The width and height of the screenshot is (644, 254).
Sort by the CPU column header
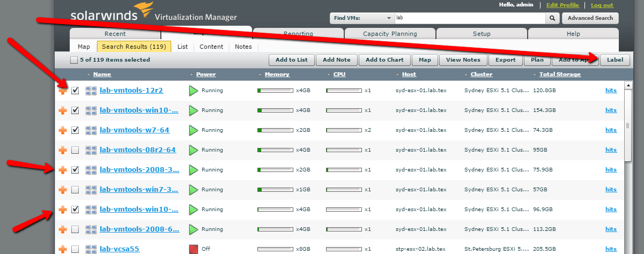click(339, 74)
